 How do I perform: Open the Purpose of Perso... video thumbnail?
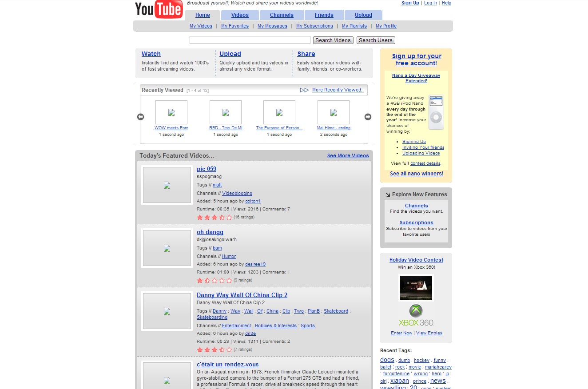point(279,112)
